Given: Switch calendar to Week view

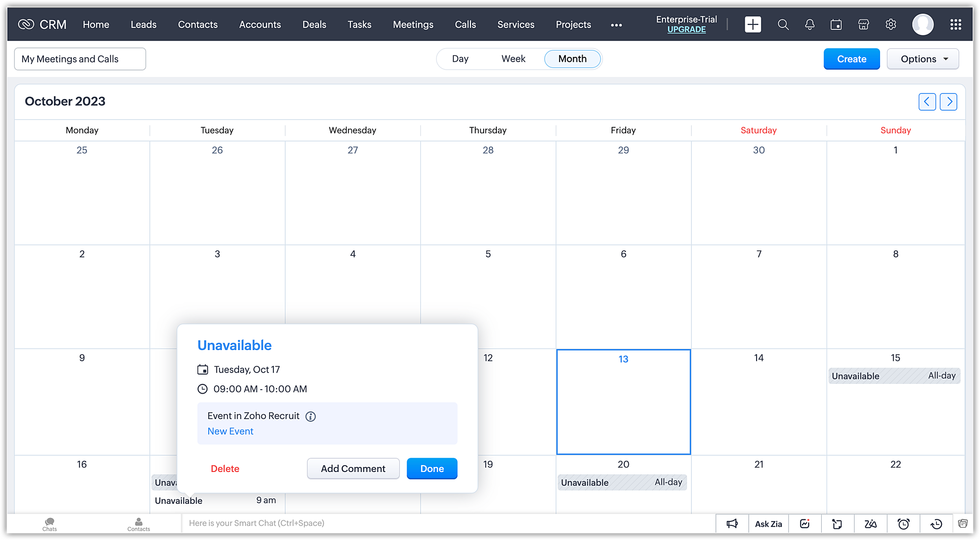Looking at the screenshot, I should coord(513,59).
